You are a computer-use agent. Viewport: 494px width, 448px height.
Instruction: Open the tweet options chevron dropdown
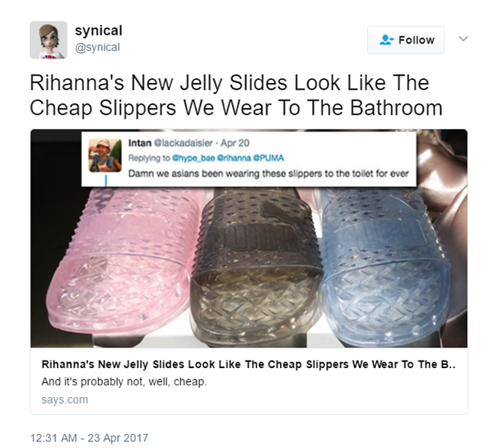coord(463,39)
